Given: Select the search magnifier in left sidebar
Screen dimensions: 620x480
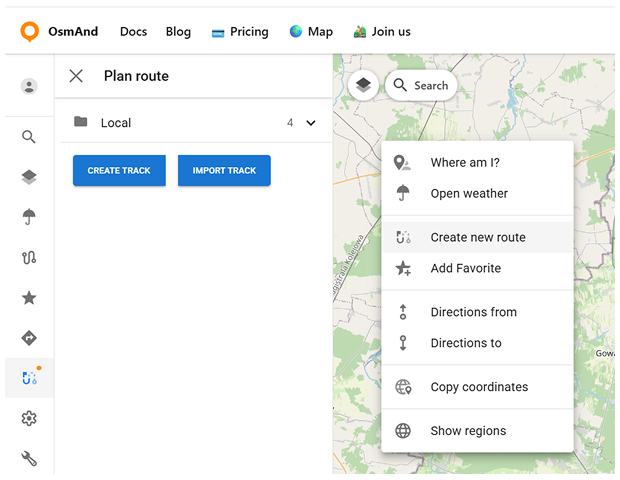Looking at the screenshot, I should [29, 137].
